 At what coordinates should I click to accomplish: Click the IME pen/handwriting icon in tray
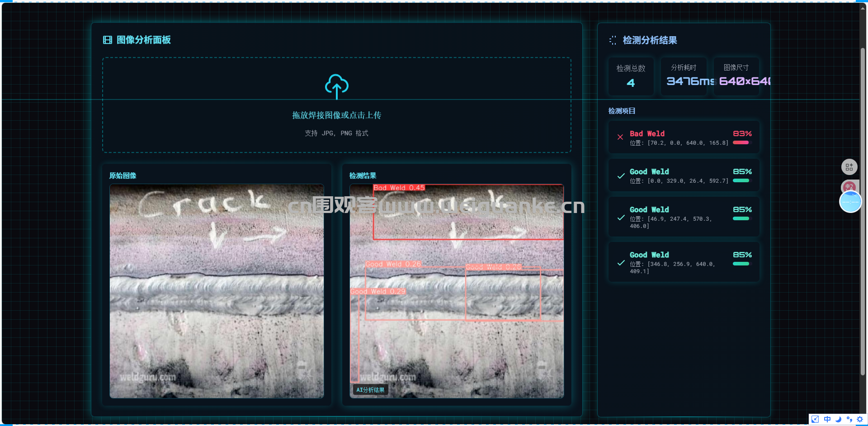click(815, 419)
